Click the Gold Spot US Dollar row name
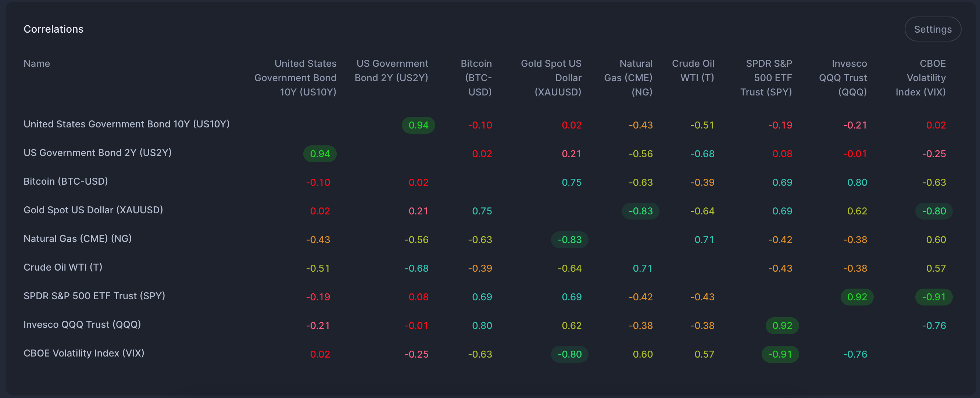This screenshot has width=980, height=398. click(93, 210)
